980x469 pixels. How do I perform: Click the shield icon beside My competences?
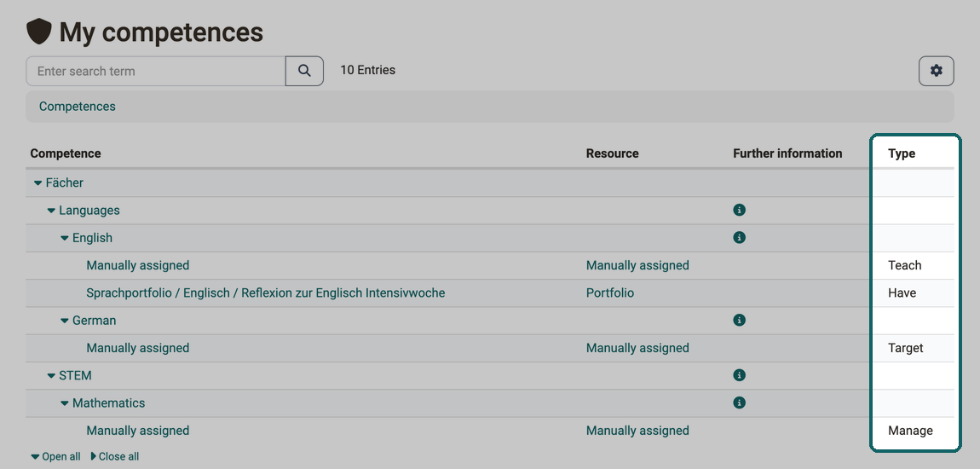tap(38, 32)
